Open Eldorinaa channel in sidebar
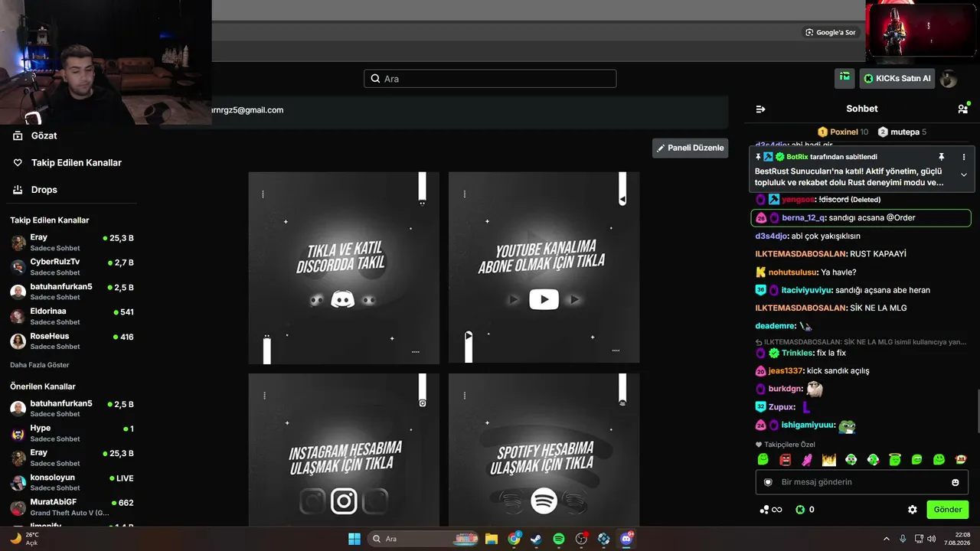This screenshot has height=551, width=980. pos(72,316)
